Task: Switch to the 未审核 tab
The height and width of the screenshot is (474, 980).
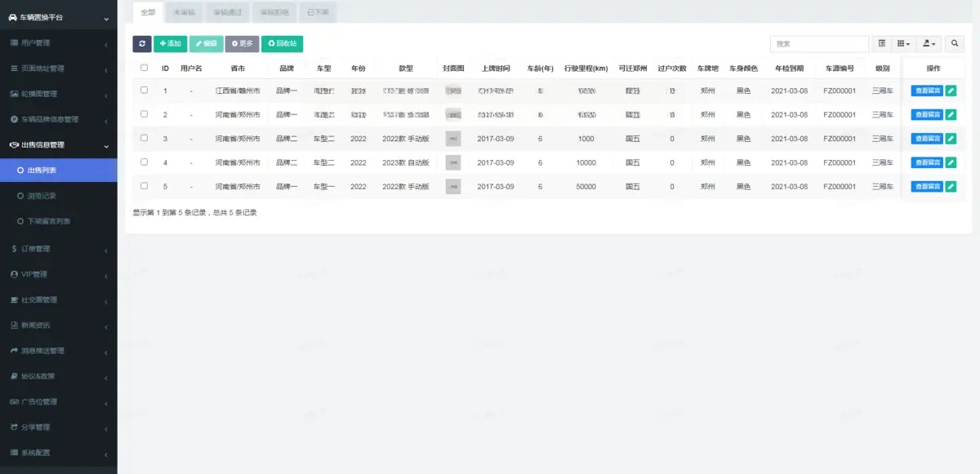Action: point(185,12)
